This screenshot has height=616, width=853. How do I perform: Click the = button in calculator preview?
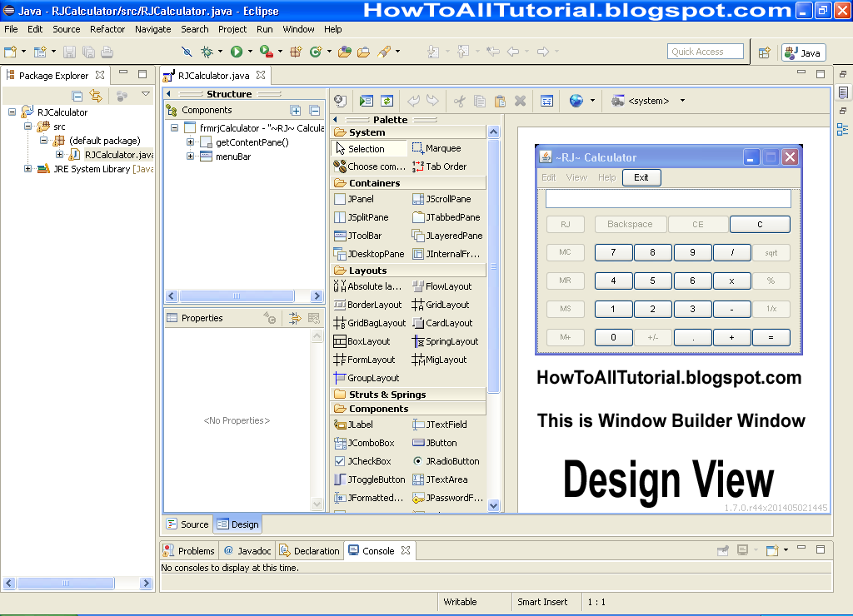[771, 338]
